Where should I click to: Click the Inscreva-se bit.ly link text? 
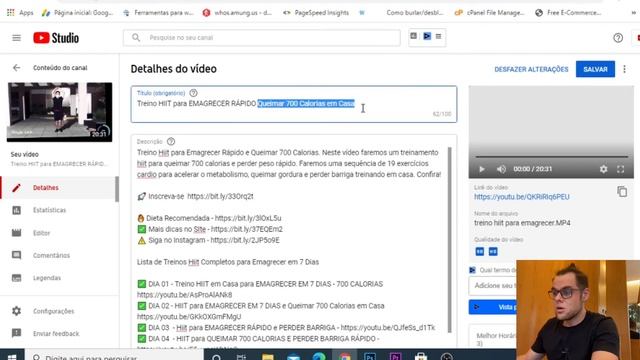[x=220, y=196]
